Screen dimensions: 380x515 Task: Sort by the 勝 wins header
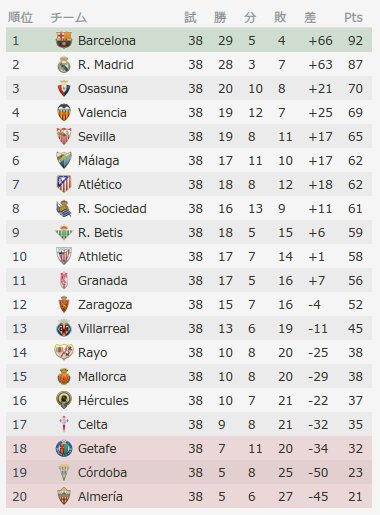[220, 17]
